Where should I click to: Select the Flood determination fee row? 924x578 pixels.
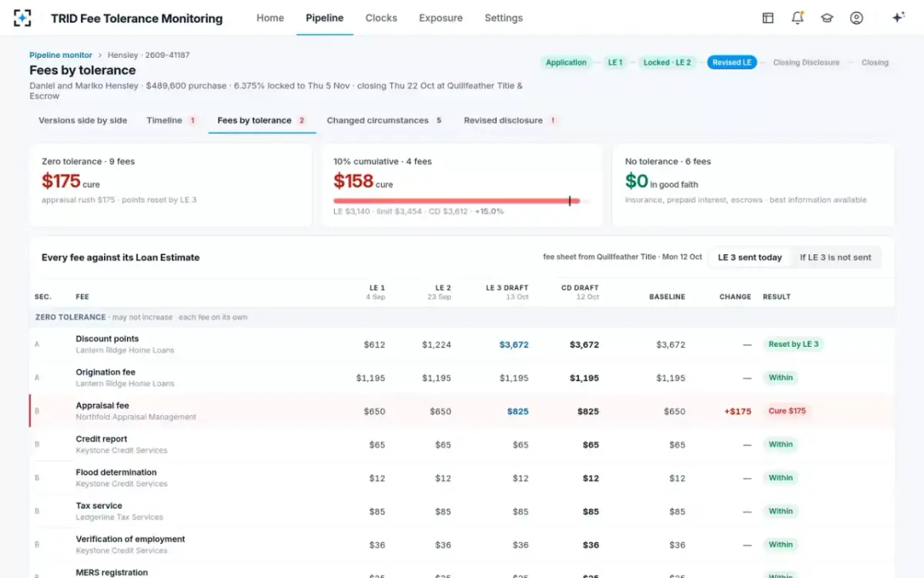(x=462, y=478)
